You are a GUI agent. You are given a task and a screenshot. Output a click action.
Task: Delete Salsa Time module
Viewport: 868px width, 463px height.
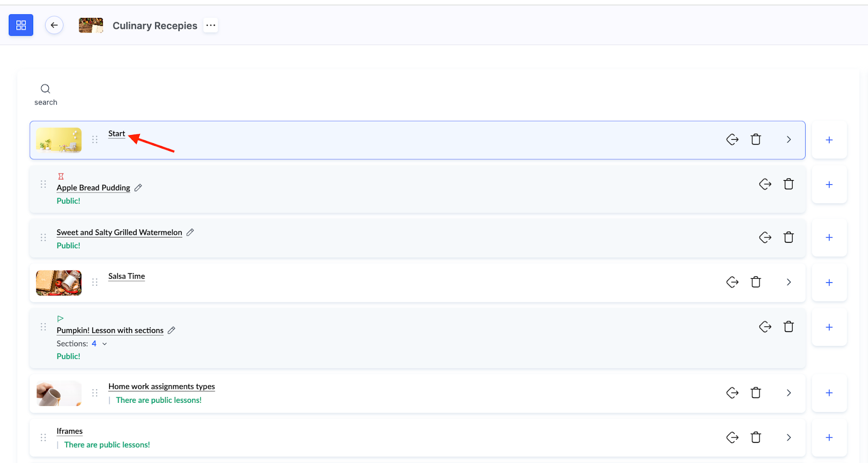tap(756, 282)
